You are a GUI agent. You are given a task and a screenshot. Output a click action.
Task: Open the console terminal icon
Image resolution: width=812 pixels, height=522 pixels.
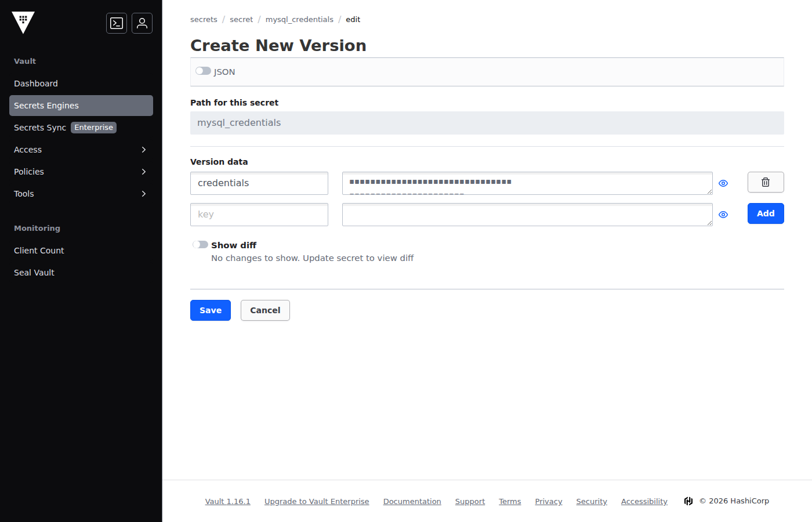point(117,23)
